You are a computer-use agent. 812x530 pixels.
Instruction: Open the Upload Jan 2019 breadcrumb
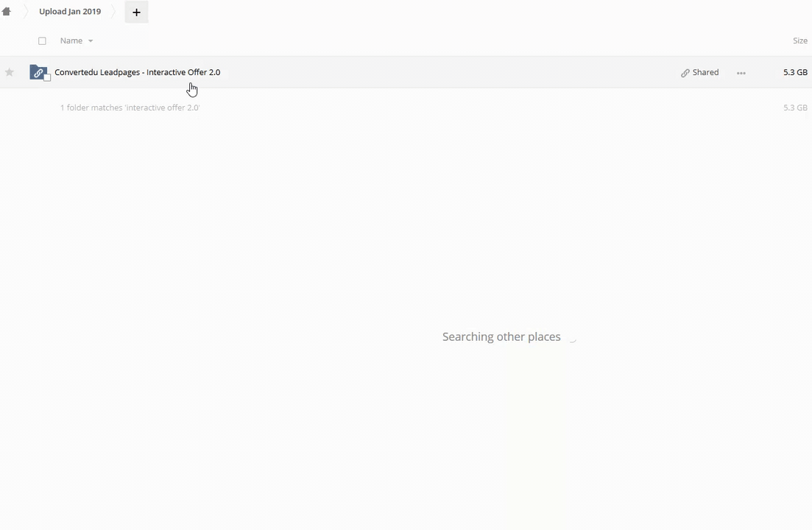pyautogui.click(x=70, y=11)
